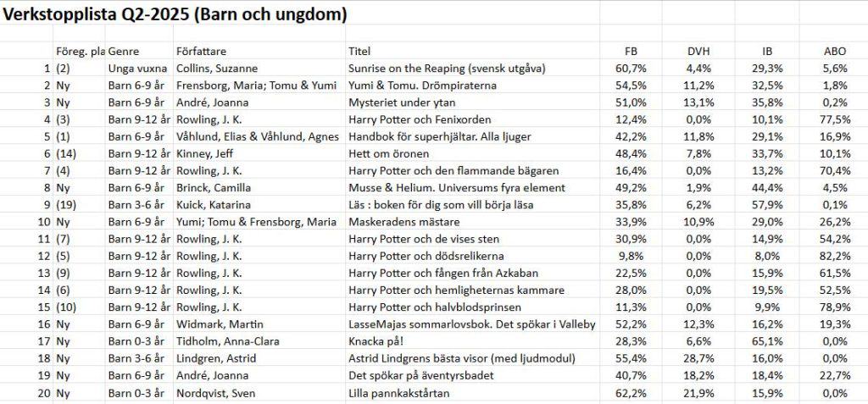Select the title cell Verkstopplista Q2-2025
This screenshot has width=868, height=404.
[175, 15]
